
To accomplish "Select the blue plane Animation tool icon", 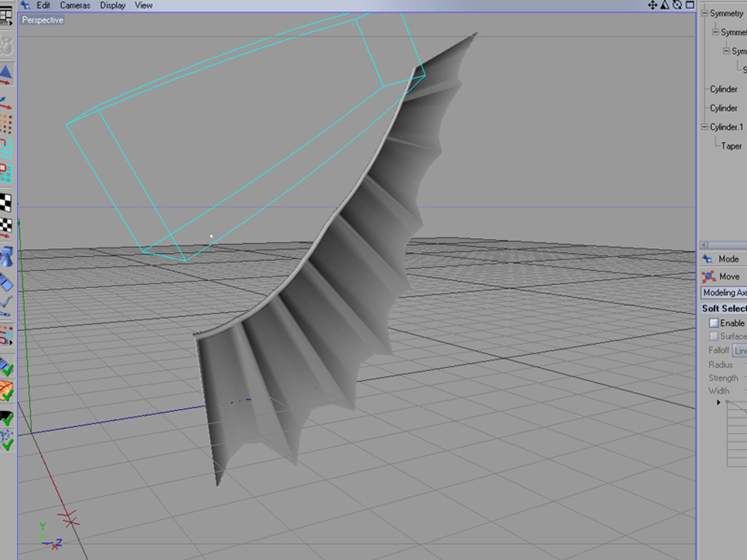I will click(x=6, y=282).
